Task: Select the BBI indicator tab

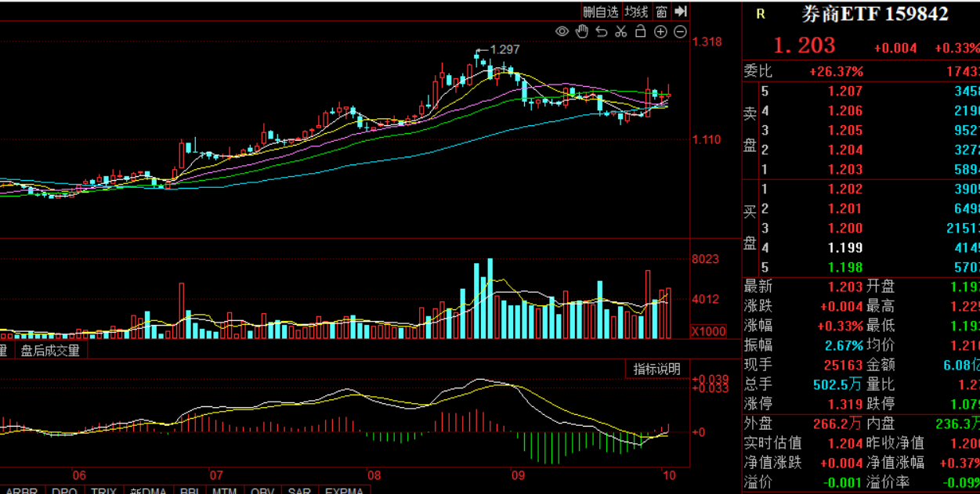Action: (x=190, y=491)
